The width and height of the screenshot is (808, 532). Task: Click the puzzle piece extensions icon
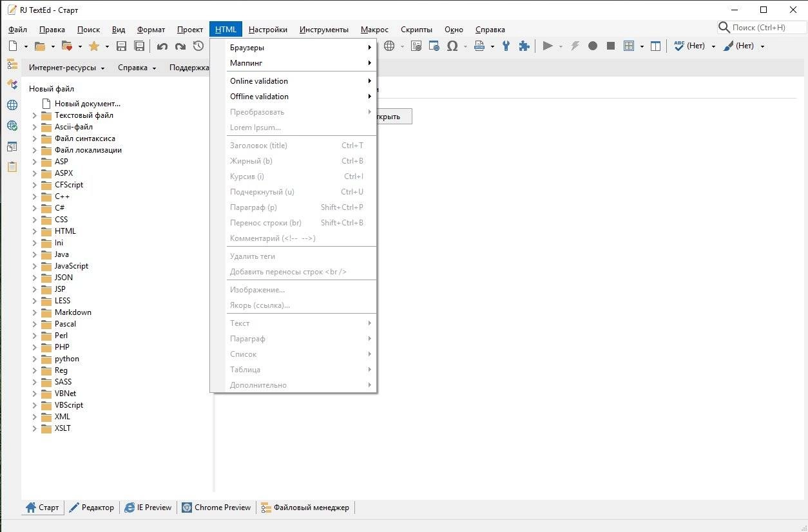[524, 46]
